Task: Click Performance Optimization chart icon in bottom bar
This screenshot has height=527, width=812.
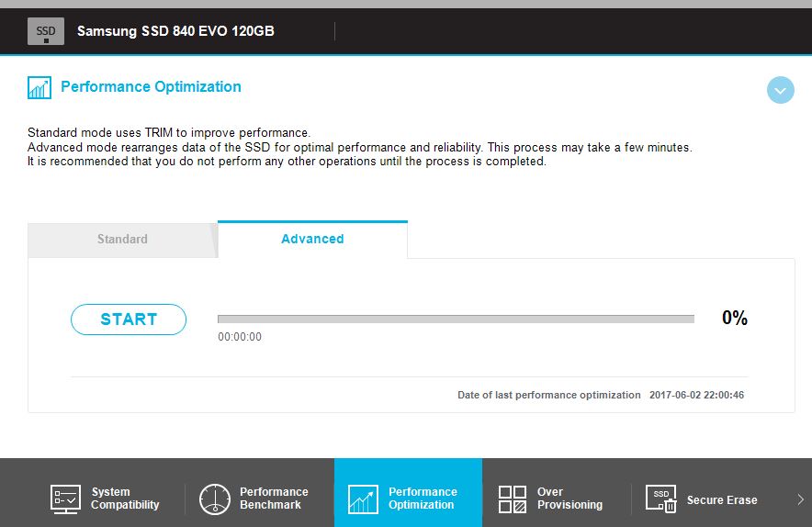Action: tap(363, 499)
